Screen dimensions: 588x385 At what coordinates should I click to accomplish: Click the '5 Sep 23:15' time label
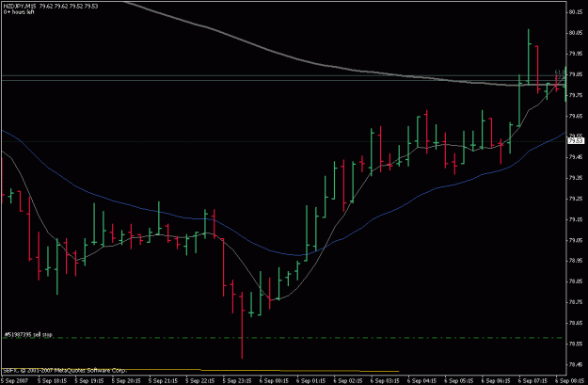tap(237, 381)
